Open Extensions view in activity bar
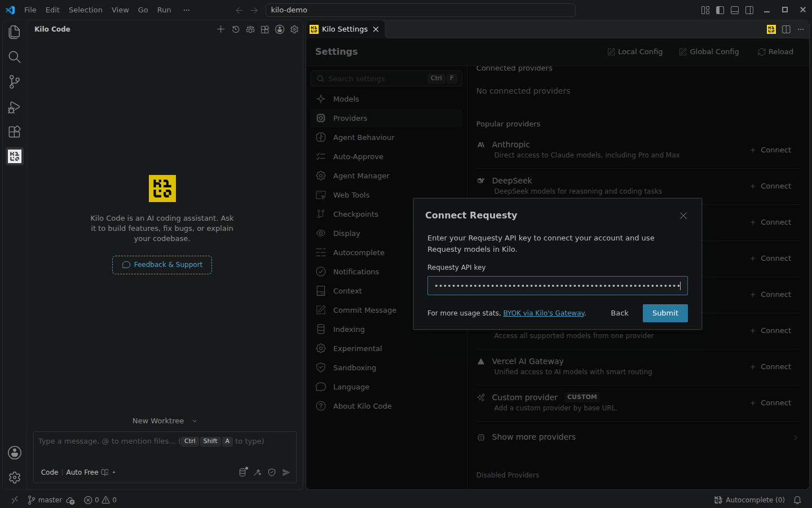The height and width of the screenshot is (508, 812). (15, 132)
